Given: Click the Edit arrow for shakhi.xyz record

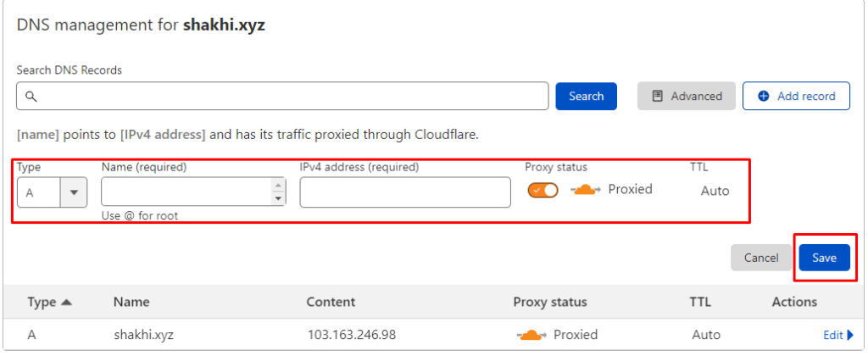Looking at the screenshot, I should [x=850, y=335].
